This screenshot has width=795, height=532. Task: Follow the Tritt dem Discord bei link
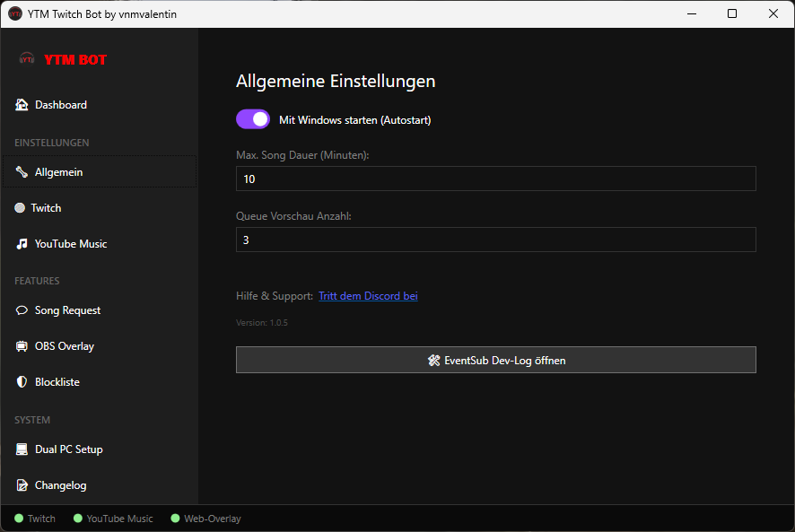coord(368,296)
